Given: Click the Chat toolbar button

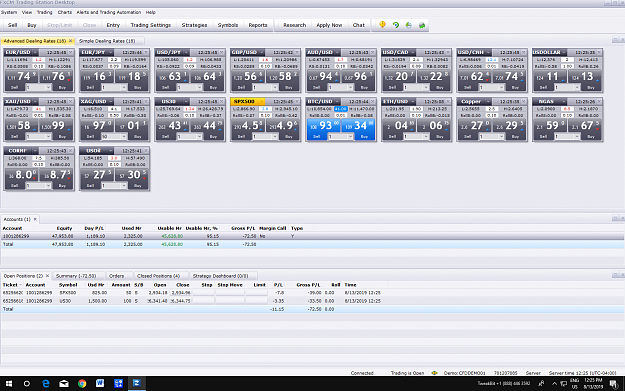Looking at the screenshot, I should tap(358, 25).
